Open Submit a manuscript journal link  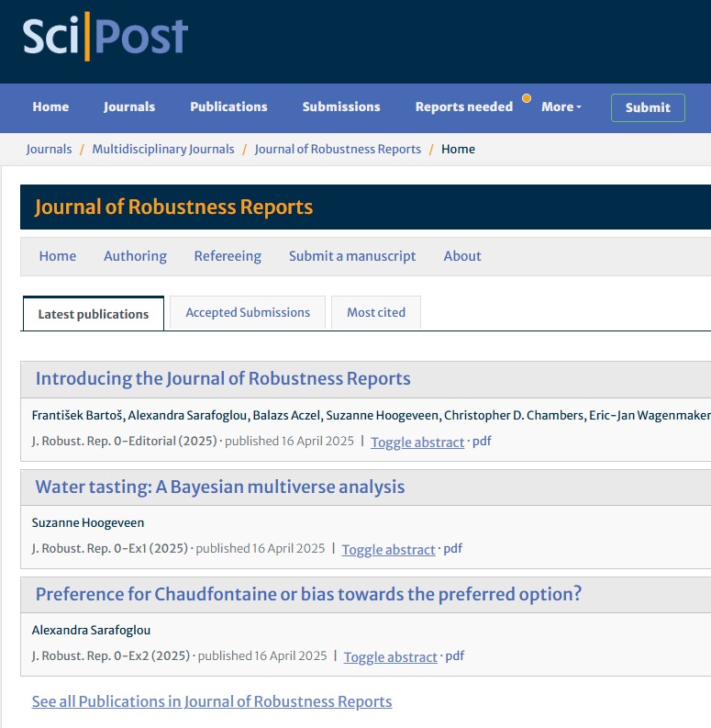352,256
